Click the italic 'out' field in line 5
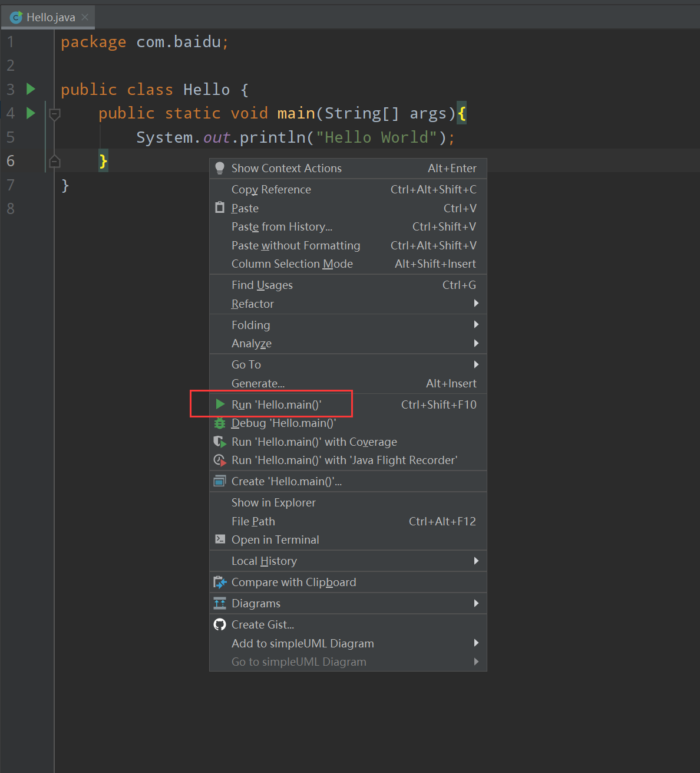Image resolution: width=700 pixels, height=773 pixels. pyautogui.click(x=216, y=137)
